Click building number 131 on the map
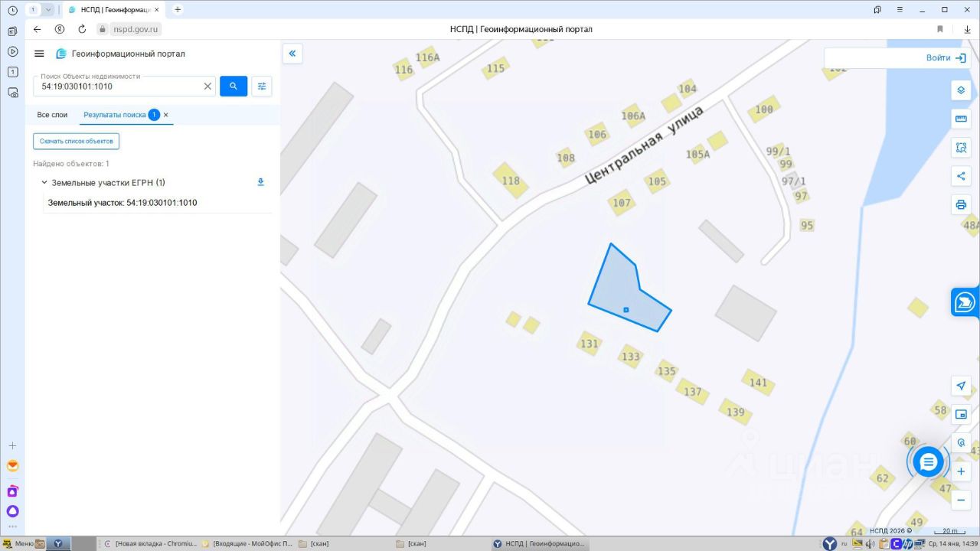 pos(589,344)
